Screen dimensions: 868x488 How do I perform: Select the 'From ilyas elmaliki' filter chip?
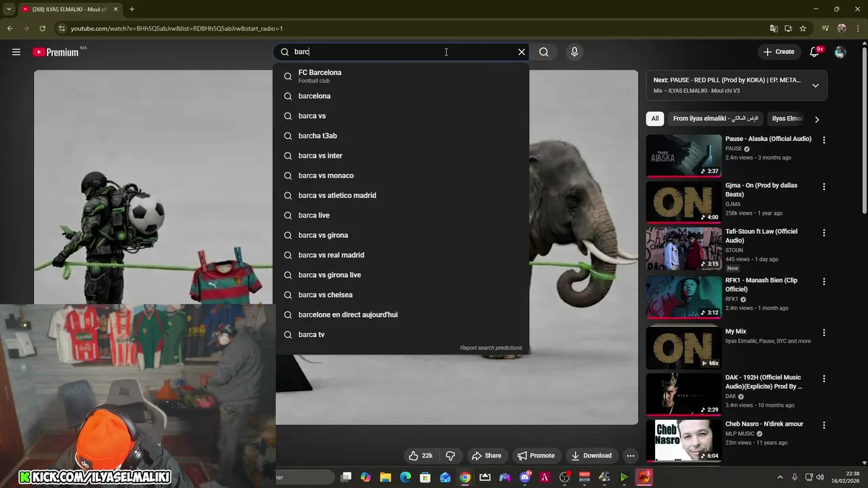[x=715, y=119]
